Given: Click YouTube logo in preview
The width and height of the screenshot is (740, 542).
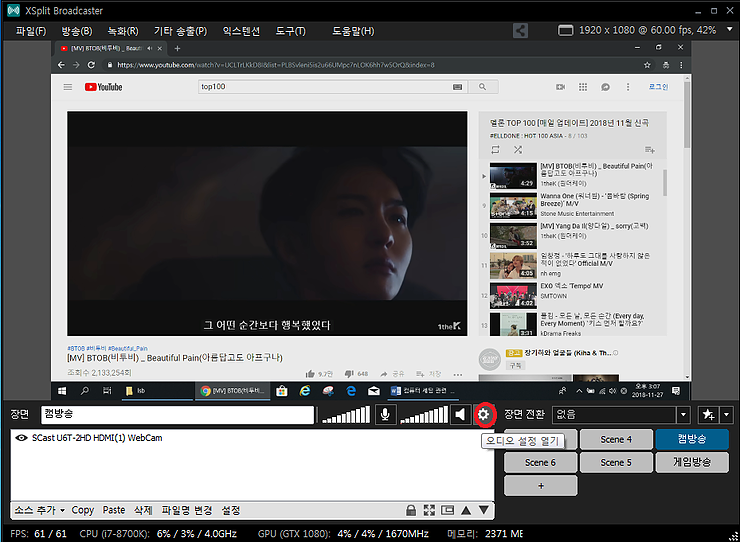Looking at the screenshot, I should (x=103, y=87).
